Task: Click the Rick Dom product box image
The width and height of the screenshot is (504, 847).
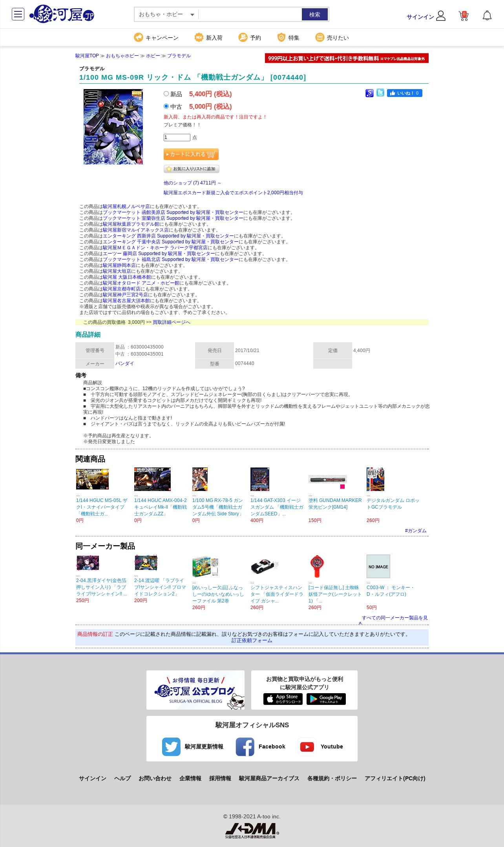Action: point(113,126)
